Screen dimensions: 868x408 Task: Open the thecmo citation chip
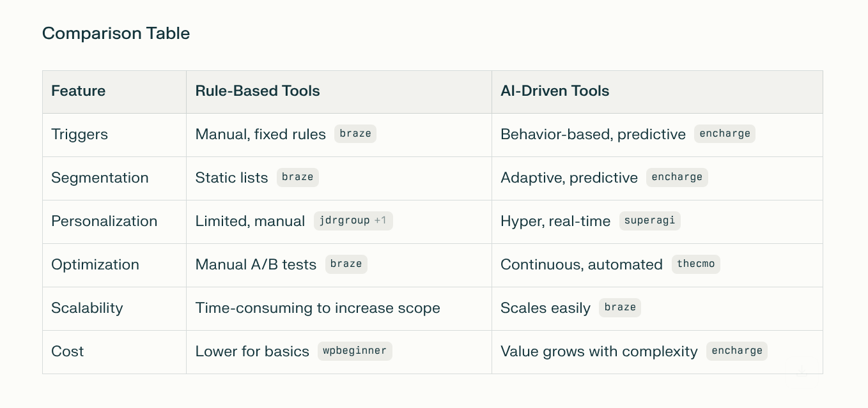696,264
